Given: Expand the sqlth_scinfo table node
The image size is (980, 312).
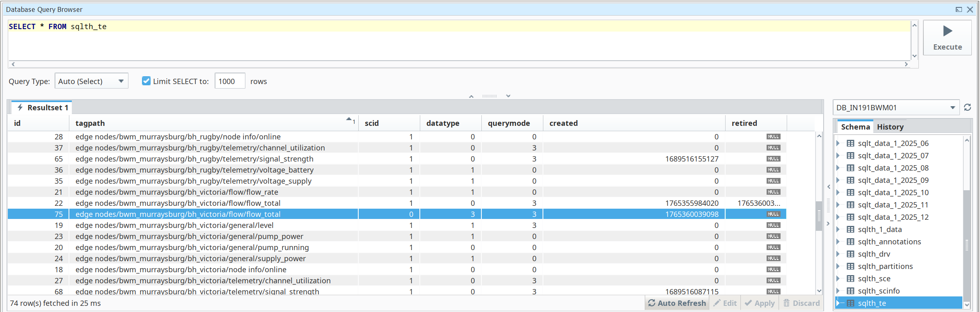Looking at the screenshot, I should 838,291.
